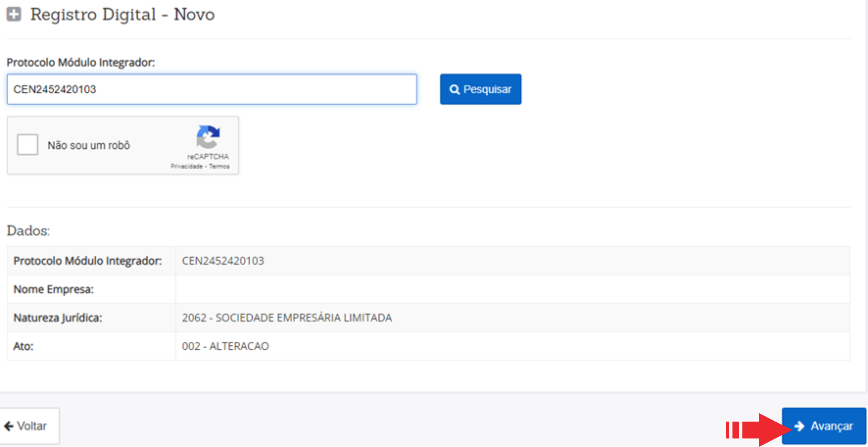Click the 'Não sou um robô' label text
Image resolution: width=868 pixels, height=447 pixels.
pos(89,145)
